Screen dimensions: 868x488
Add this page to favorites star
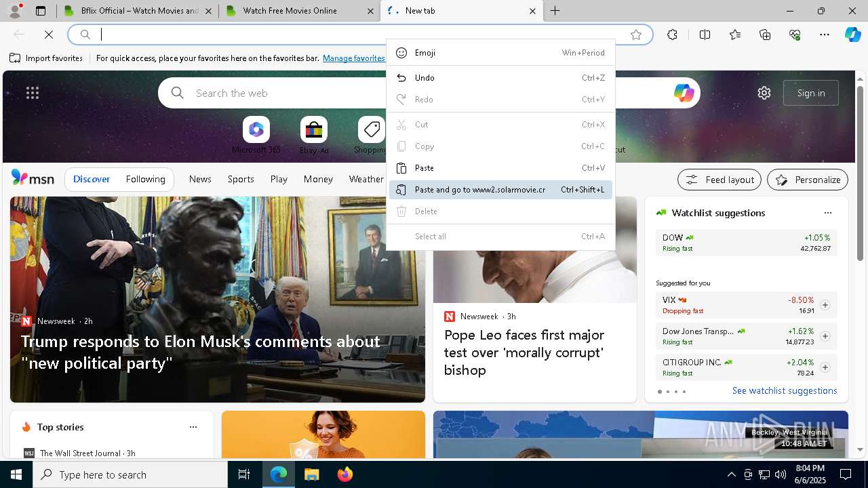click(x=636, y=35)
